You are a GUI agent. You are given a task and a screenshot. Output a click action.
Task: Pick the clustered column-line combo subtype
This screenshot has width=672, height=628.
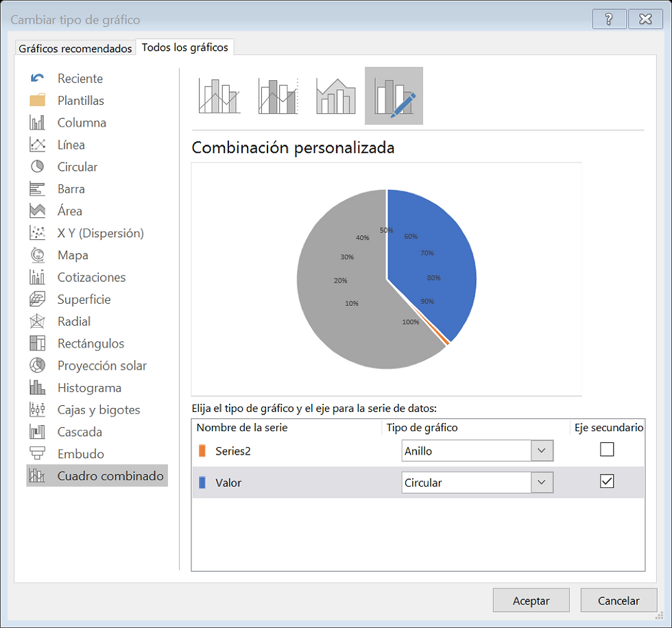219,96
